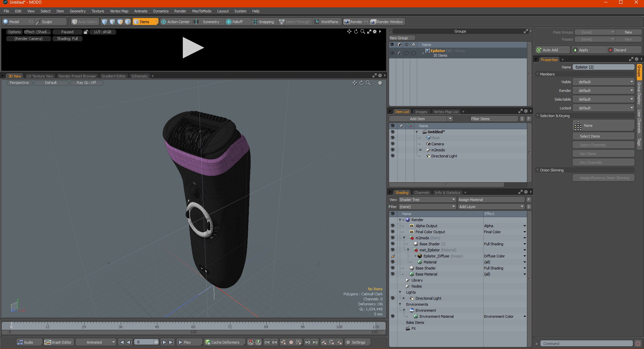Collapse the Environments shader tree group

coord(400,304)
